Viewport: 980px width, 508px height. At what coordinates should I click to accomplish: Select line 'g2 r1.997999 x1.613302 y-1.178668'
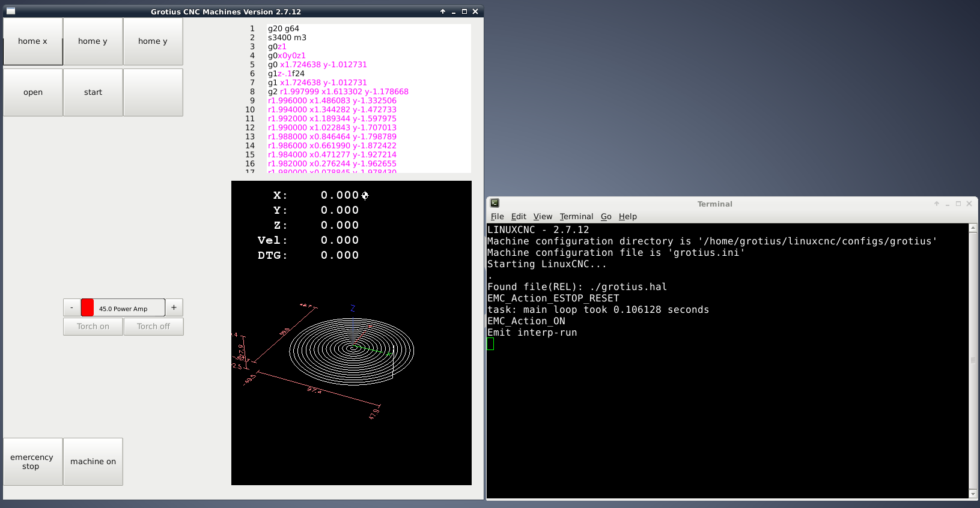pos(338,92)
